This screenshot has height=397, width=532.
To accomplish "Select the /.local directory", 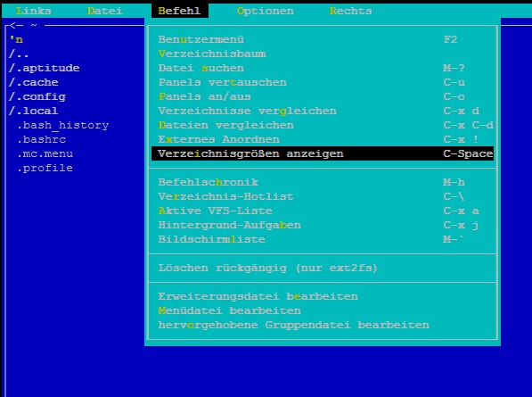I will (34, 111).
